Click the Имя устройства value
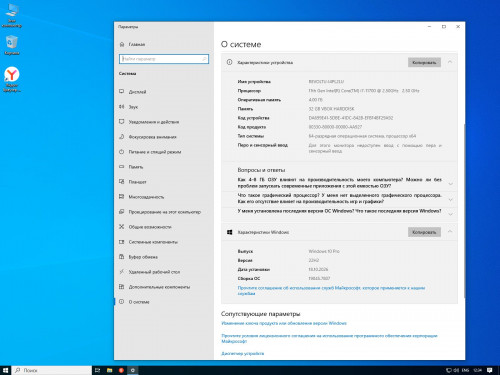This screenshot has width=500, height=375. click(326, 81)
